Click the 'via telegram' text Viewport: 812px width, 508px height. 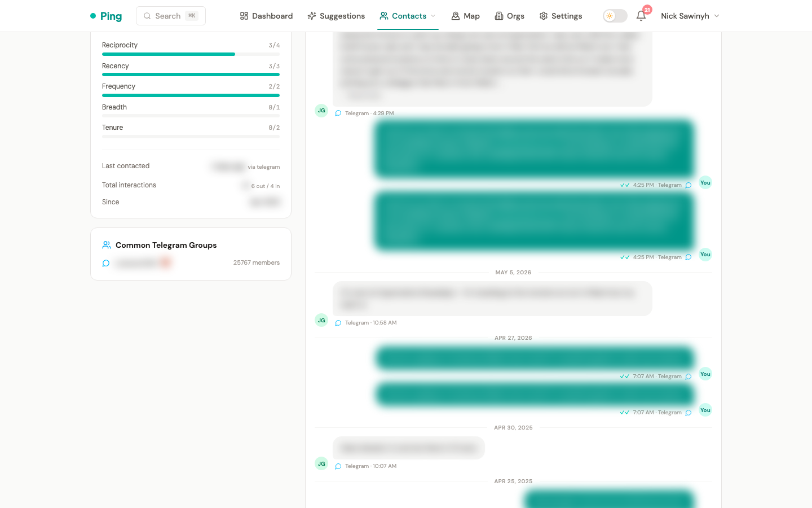click(x=264, y=167)
